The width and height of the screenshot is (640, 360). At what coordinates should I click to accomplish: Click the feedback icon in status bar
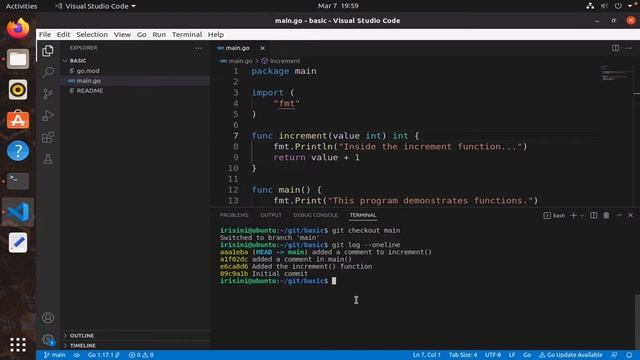point(614,355)
